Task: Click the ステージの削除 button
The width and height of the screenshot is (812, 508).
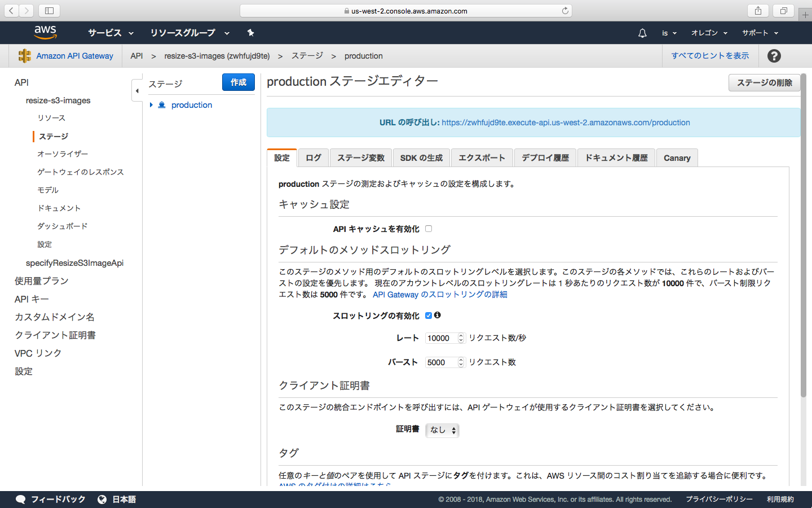Action: pos(765,82)
